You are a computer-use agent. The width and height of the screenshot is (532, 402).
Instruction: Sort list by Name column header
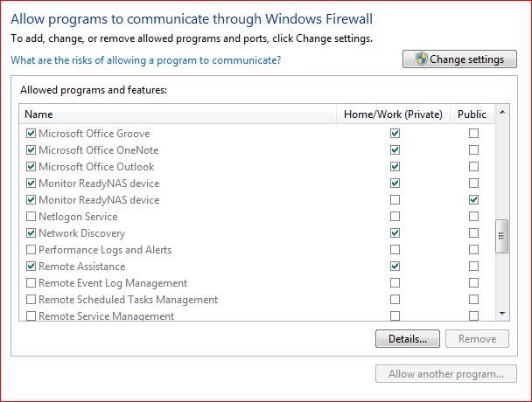click(178, 114)
